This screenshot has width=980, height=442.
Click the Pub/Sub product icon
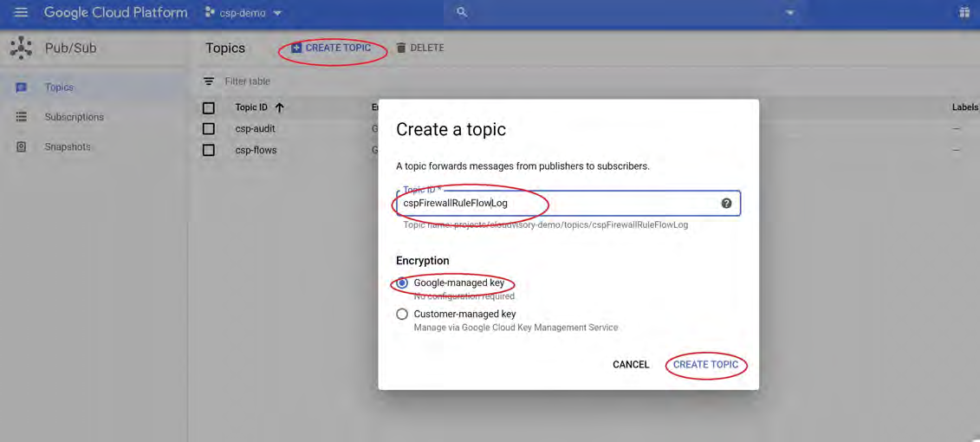coord(22,49)
